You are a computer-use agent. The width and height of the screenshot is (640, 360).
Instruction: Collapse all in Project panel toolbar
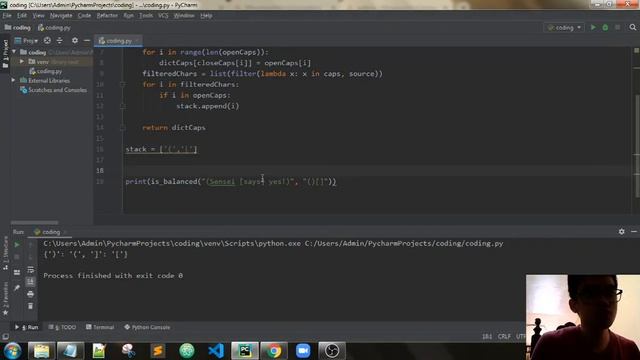point(60,40)
